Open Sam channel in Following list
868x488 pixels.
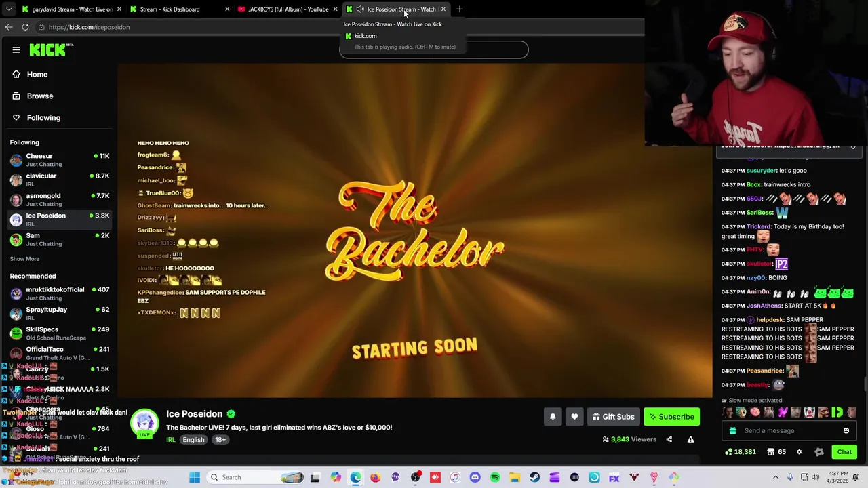pos(60,239)
